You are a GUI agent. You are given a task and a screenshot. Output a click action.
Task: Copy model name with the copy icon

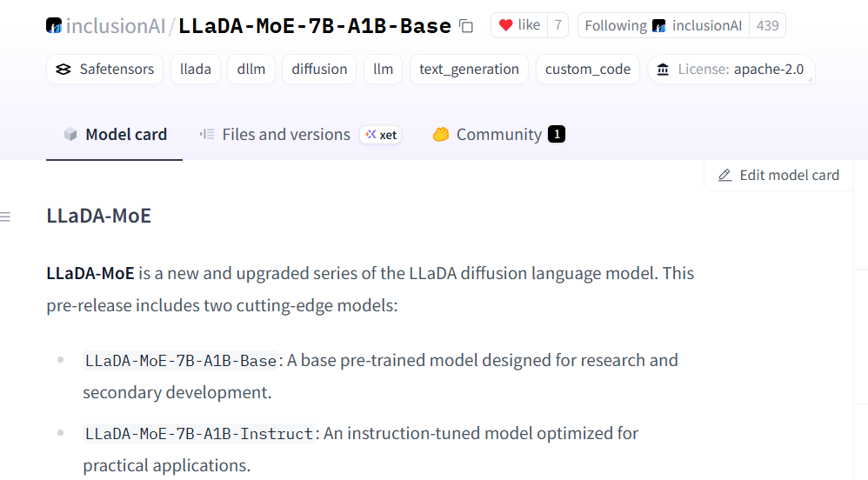(x=466, y=26)
